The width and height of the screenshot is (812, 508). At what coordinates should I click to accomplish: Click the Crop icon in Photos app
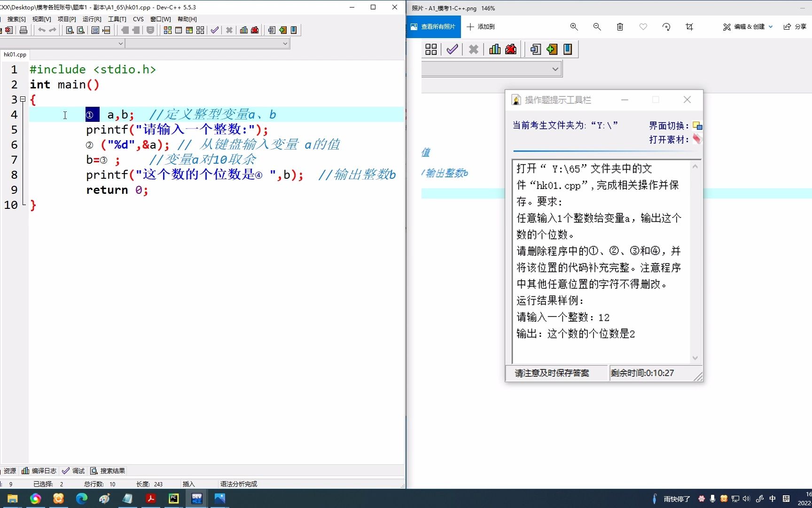coord(689,27)
